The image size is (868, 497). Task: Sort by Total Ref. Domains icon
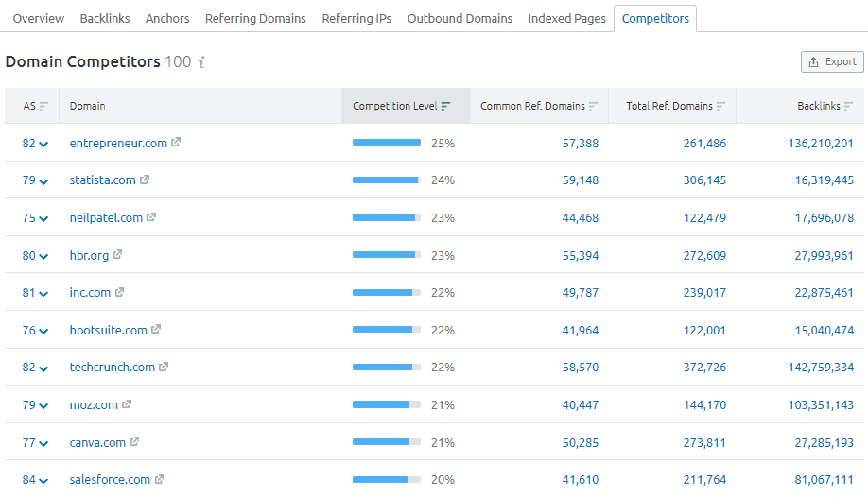coord(720,106)
